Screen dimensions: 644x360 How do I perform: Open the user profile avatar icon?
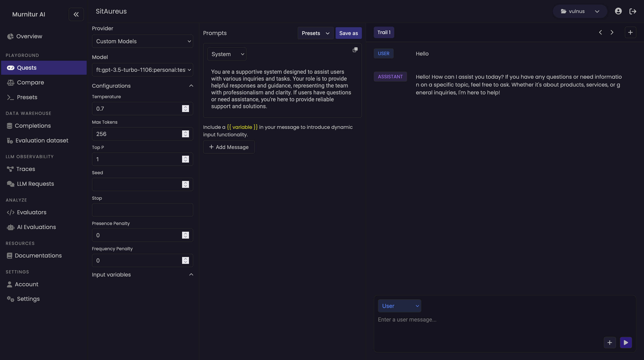click(x=618, y=11)
